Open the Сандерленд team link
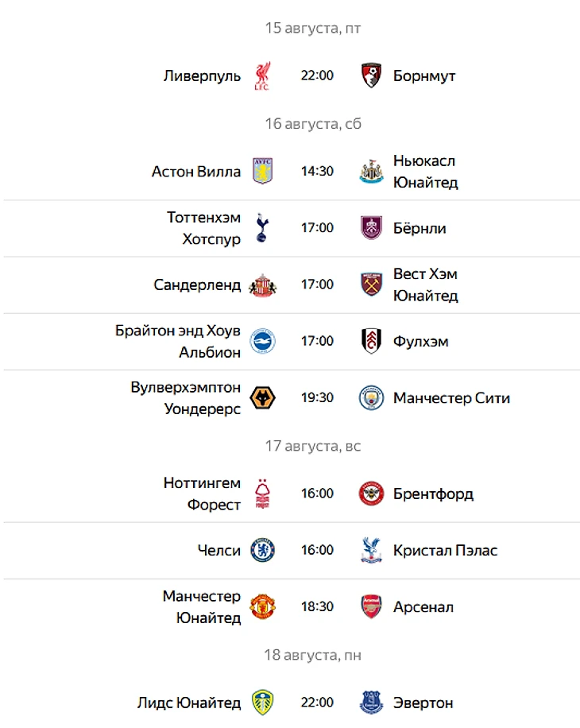 coord(197,285)
